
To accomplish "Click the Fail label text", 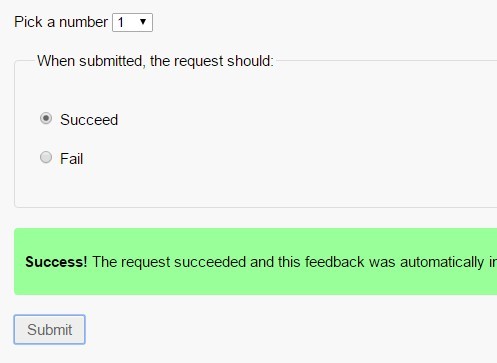I will 71,159.
